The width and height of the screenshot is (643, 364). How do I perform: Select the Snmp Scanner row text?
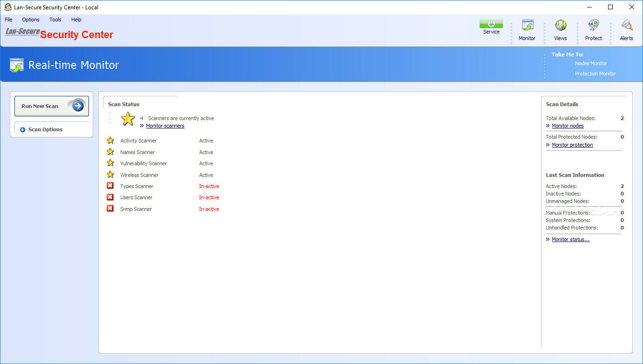click(x=136, y=209)
